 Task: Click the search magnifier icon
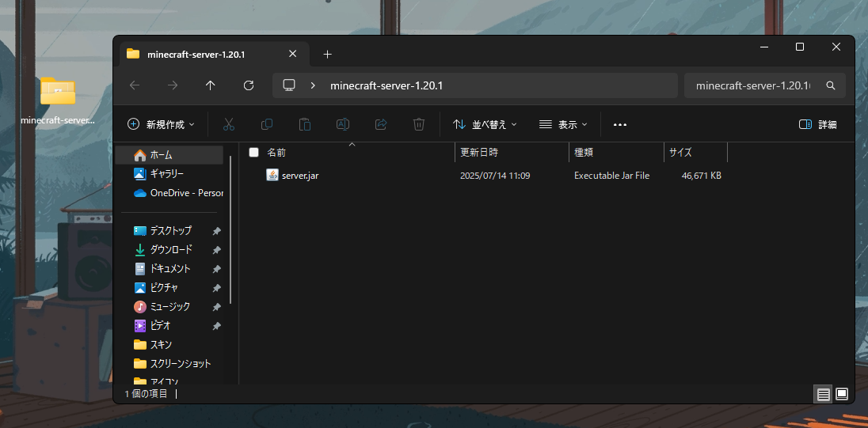[830, 85]
